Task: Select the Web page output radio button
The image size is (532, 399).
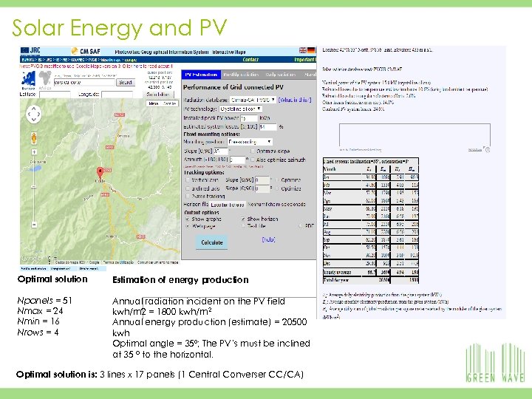Action: click(x=187, y=226)
